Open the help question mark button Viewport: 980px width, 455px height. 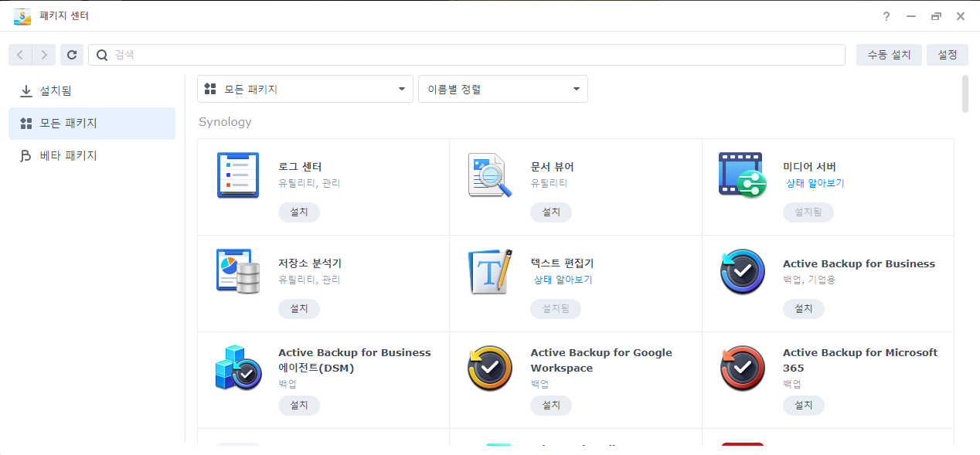tap(886, 16)
